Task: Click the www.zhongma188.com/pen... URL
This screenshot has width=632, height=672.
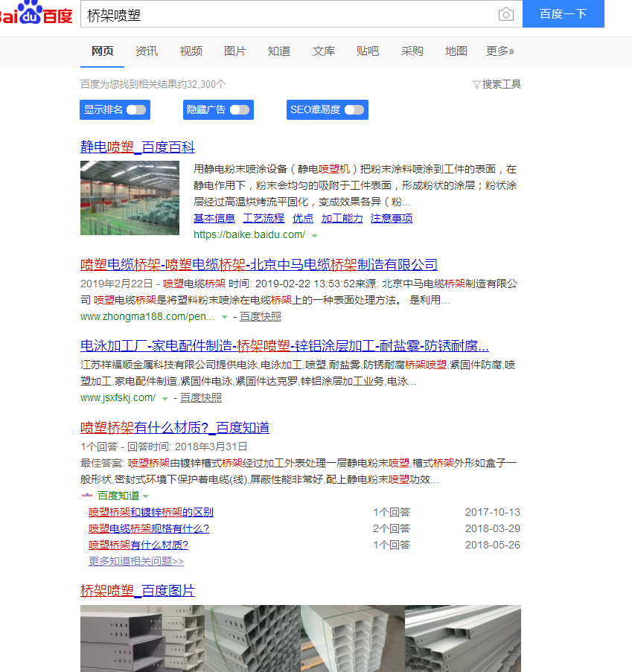Action: pos(147,317)
